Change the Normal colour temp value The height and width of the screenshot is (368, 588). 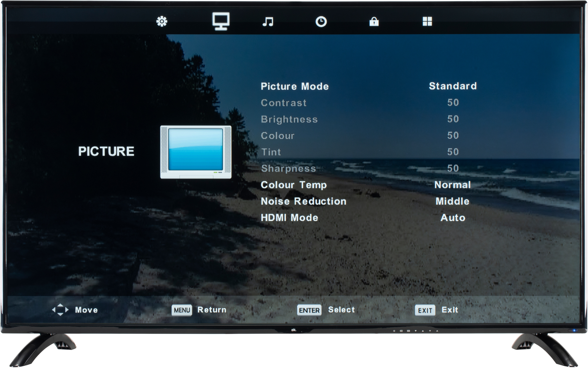(452, 185)
